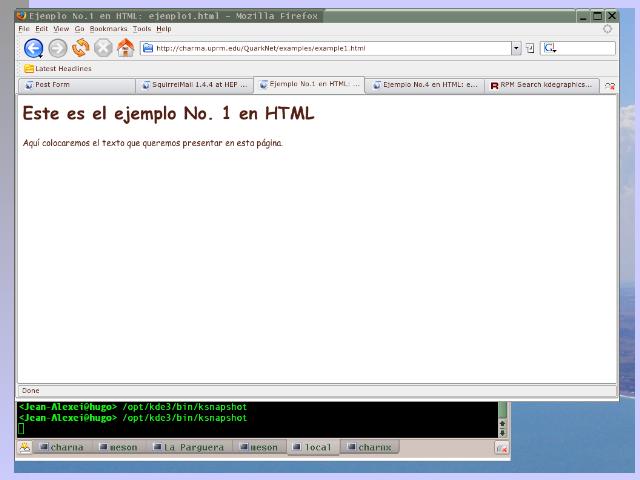Select the RPM Search kdegraphics tab
Viewport: 640px width, 480px height.
point(540,86)
